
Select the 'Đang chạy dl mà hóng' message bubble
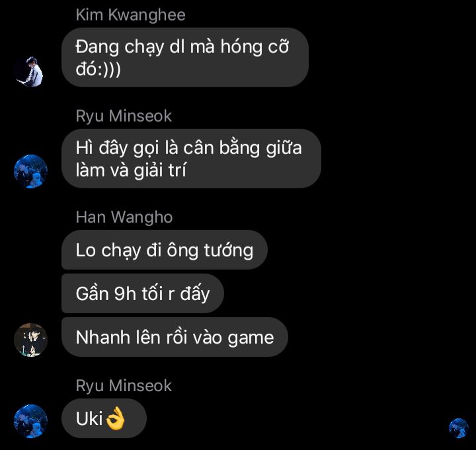[185, 57]
